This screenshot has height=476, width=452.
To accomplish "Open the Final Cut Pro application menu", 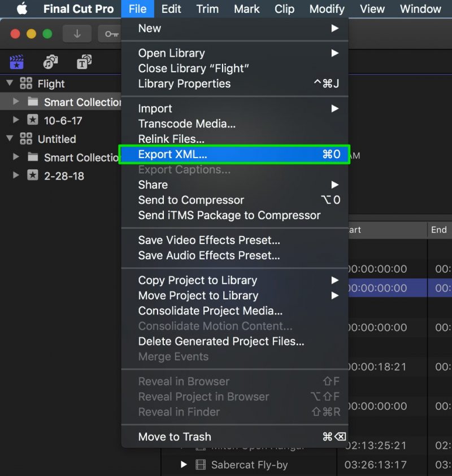I will [x=79, y=9].
